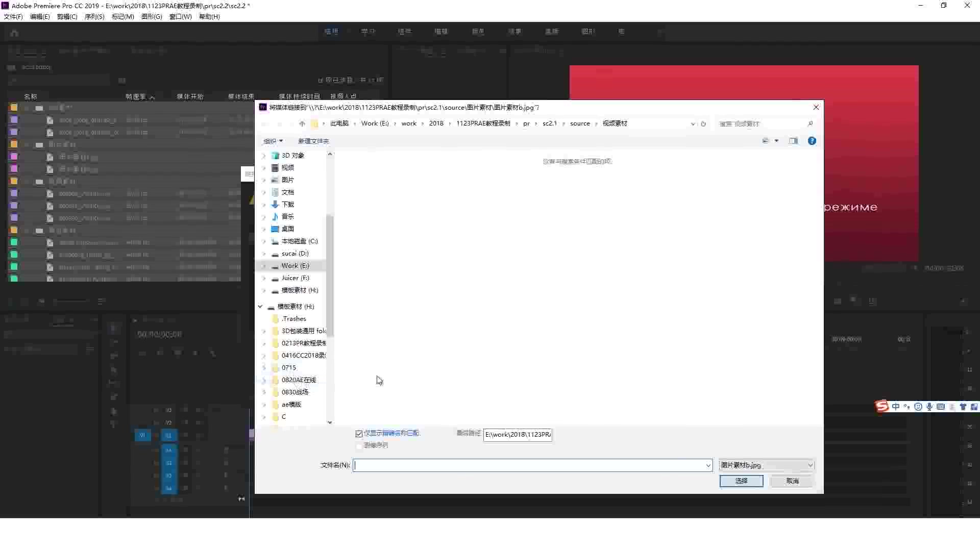Select the 图片 library in the tree
The image size is (980, 551).
(287, 180)
